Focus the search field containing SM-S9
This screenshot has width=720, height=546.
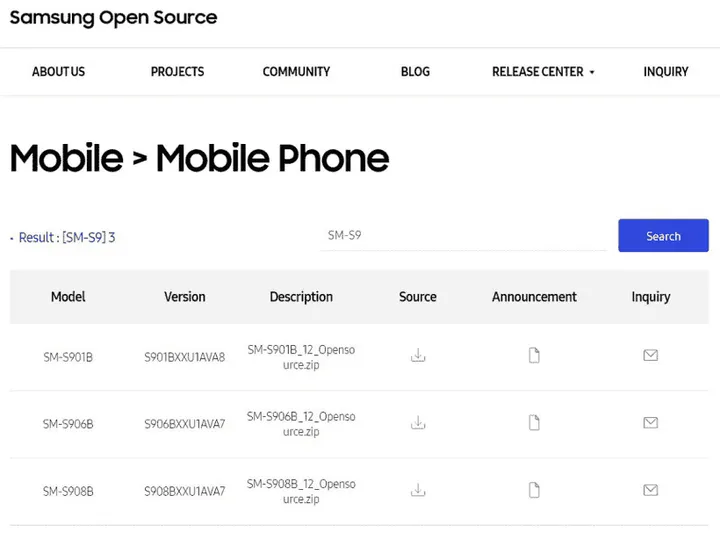[x=463, y=236]
